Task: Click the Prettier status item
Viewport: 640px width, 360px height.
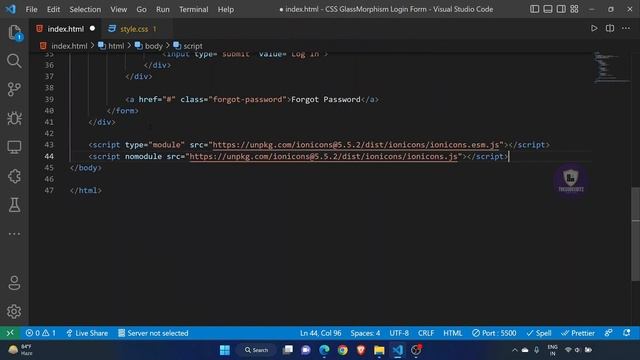Action: pos(578,333)
